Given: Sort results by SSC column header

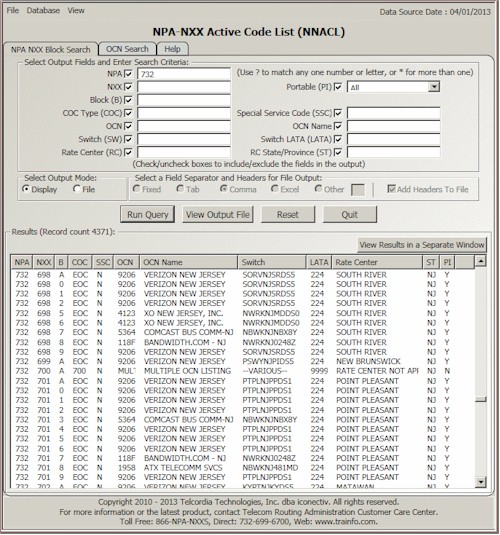Looking at the screenshot, I should click(x=103, y=262).
